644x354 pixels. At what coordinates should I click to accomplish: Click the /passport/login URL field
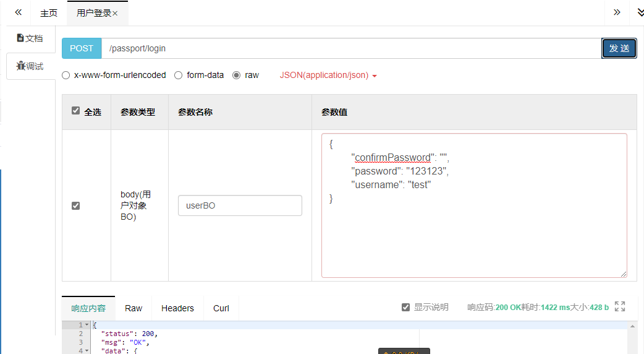[x=351, y=48]
